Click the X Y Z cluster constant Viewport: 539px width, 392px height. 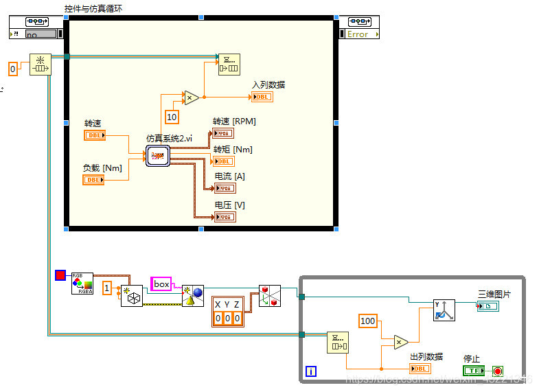(228, 311)
